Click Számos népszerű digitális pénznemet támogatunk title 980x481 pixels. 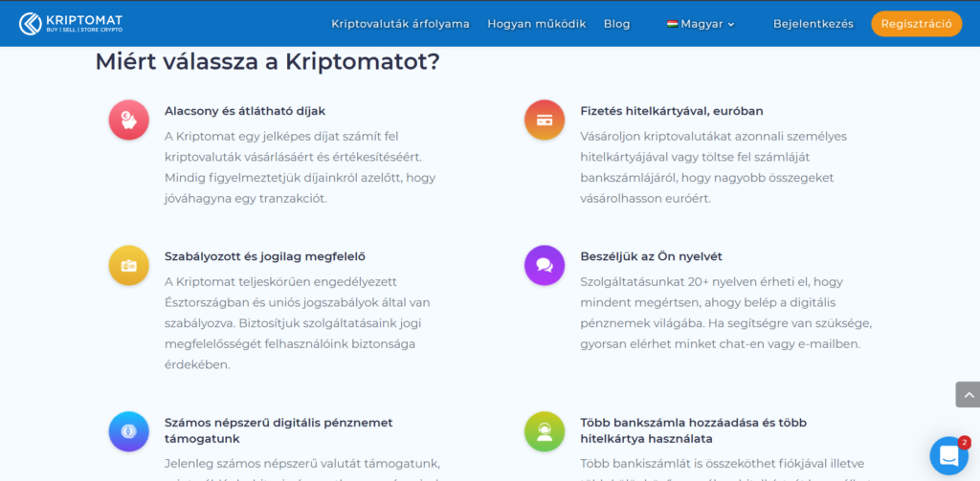[278, 431]
